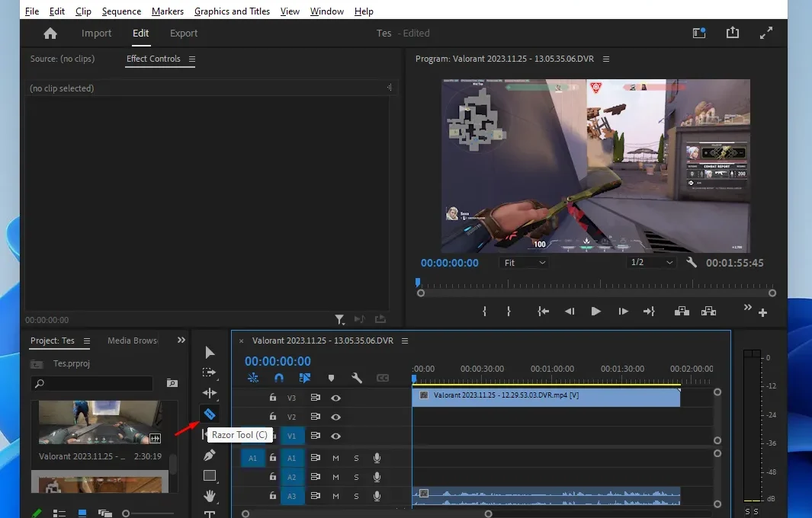Click Mark Out in Program monitor

(509, 311)
